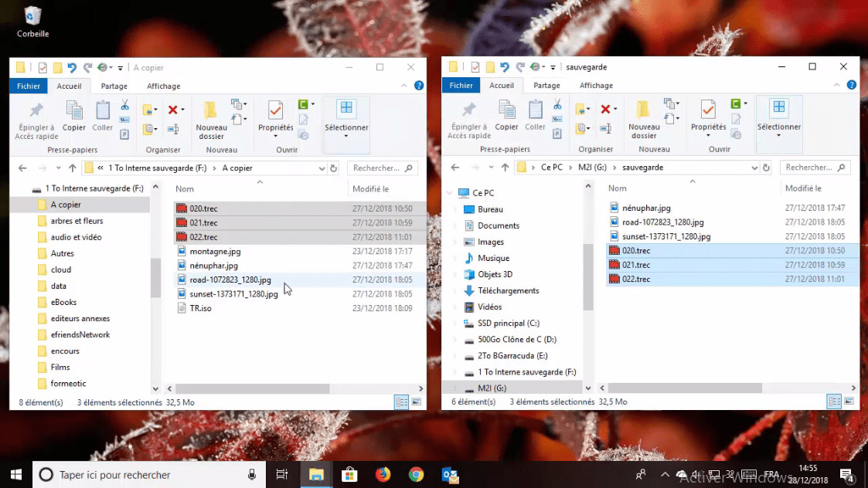
Task: Open the Fichier menu in the sauvegarde window
Action: [461, 85]
